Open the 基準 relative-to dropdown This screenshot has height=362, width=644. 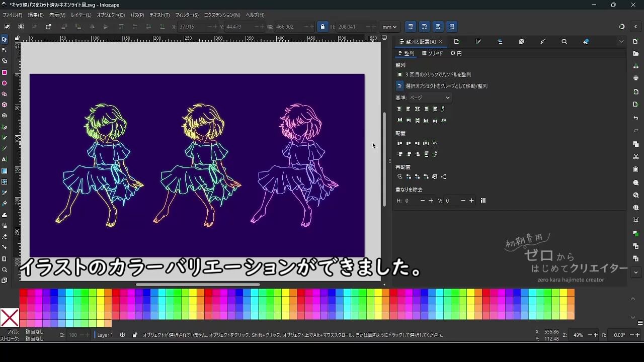[430, 98]
